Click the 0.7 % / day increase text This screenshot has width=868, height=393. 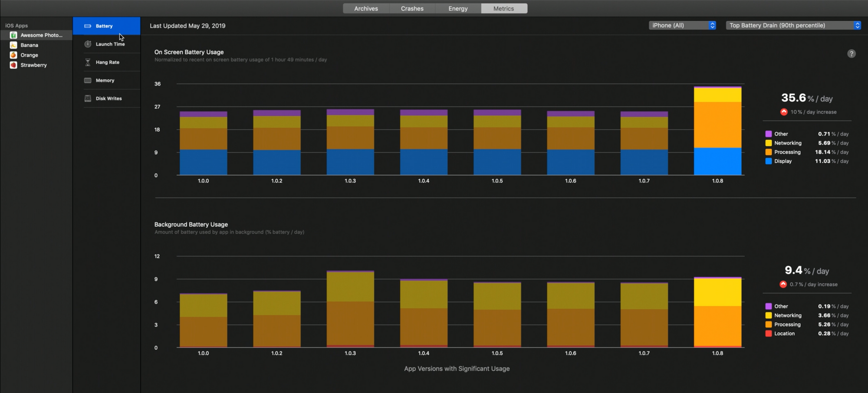pos(814,285)
